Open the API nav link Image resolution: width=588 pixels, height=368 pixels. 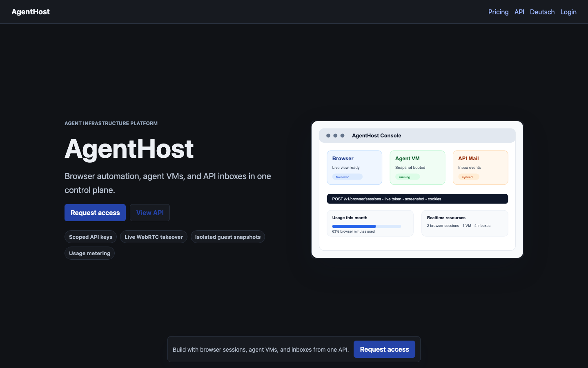pyautogui.click(x=519, y=12)
